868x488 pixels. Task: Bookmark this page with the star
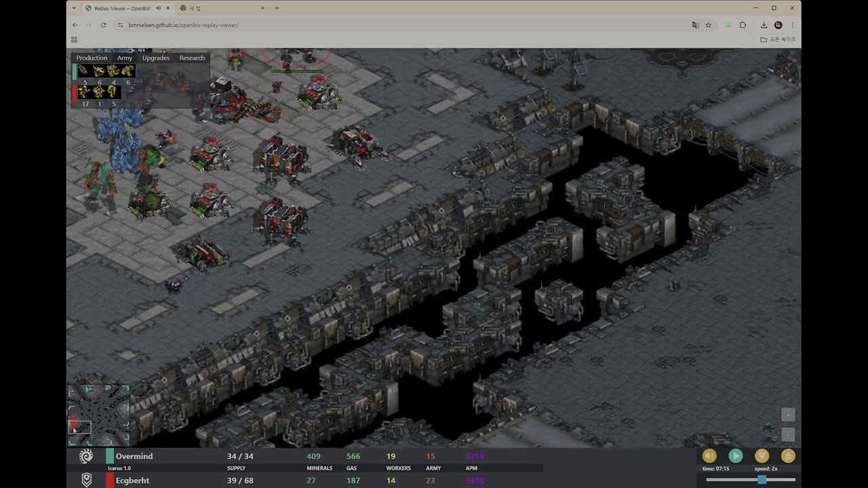tap(708, 25)
